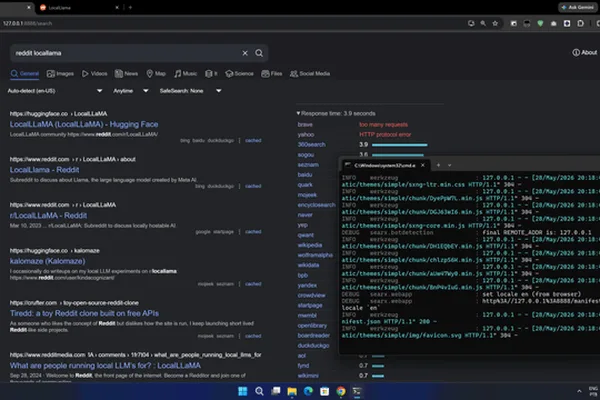Screen dimensions: 600x400
Task: Click the camera-shaped extension icon in toolbar
Action: point(553,23)
